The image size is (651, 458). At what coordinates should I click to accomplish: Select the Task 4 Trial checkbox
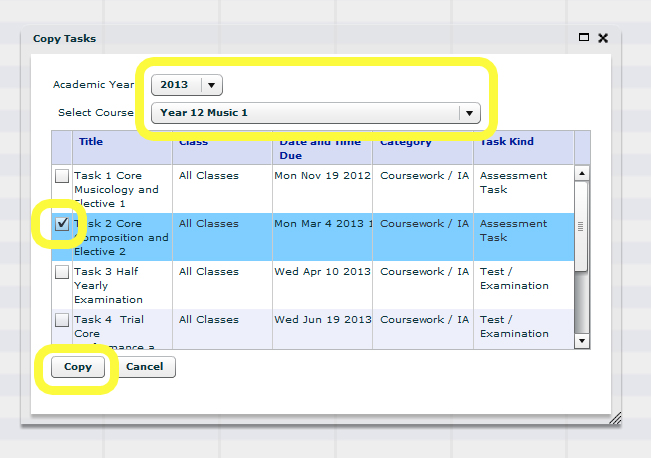pos(62,320)
